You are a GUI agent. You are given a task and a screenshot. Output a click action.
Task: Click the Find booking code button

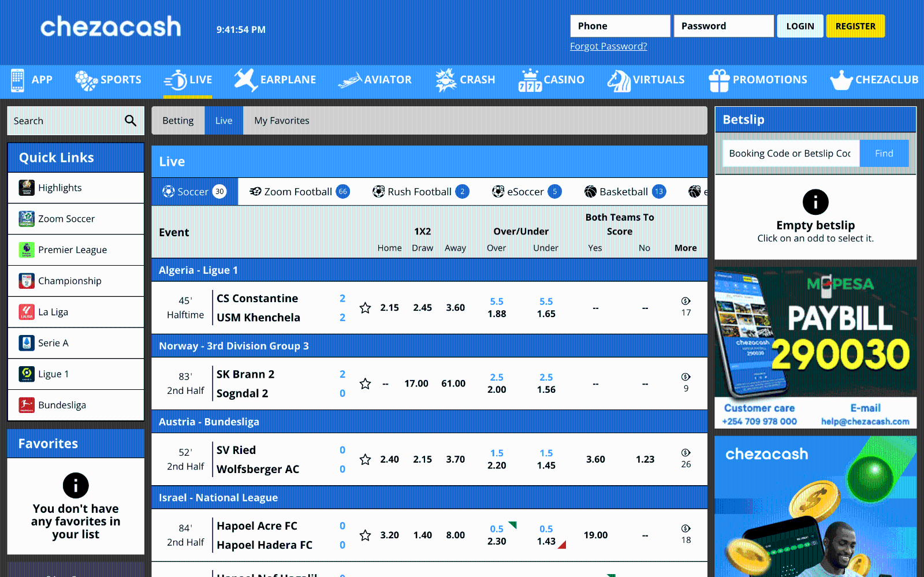[884, 154]
